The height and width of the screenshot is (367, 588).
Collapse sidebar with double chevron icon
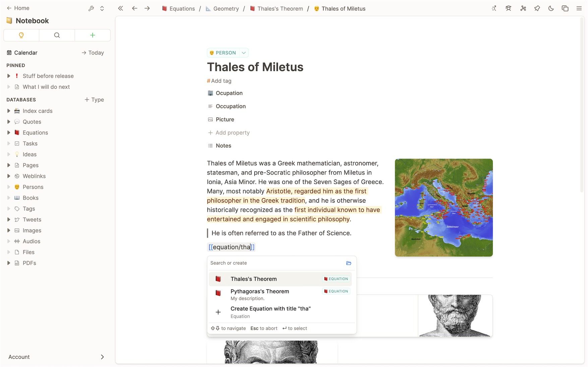[120, 8]
